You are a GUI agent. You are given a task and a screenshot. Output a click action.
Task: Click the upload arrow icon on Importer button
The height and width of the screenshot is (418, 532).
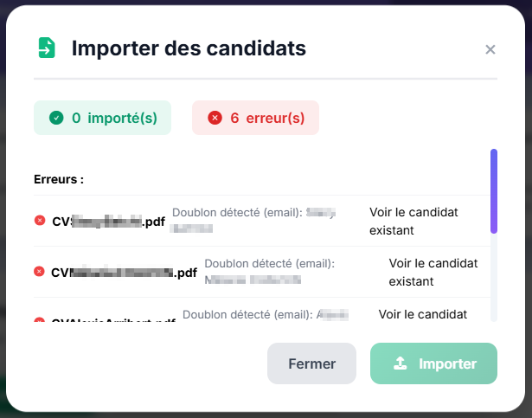pyautogui.click(x=400, y=363)
